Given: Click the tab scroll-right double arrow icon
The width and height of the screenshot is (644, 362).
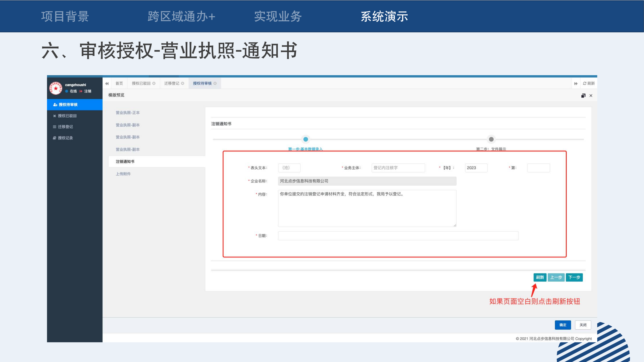Looking at the screenshot, I should pos(576,83).
